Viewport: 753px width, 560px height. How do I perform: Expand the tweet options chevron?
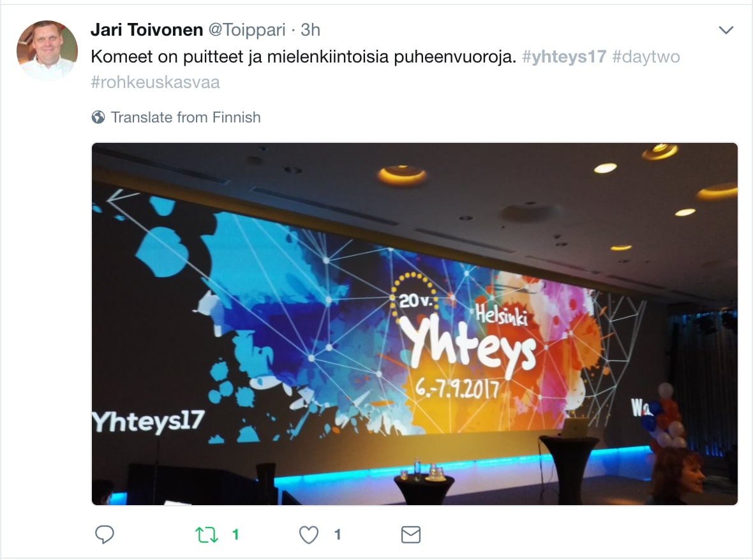tap(726, 30)
